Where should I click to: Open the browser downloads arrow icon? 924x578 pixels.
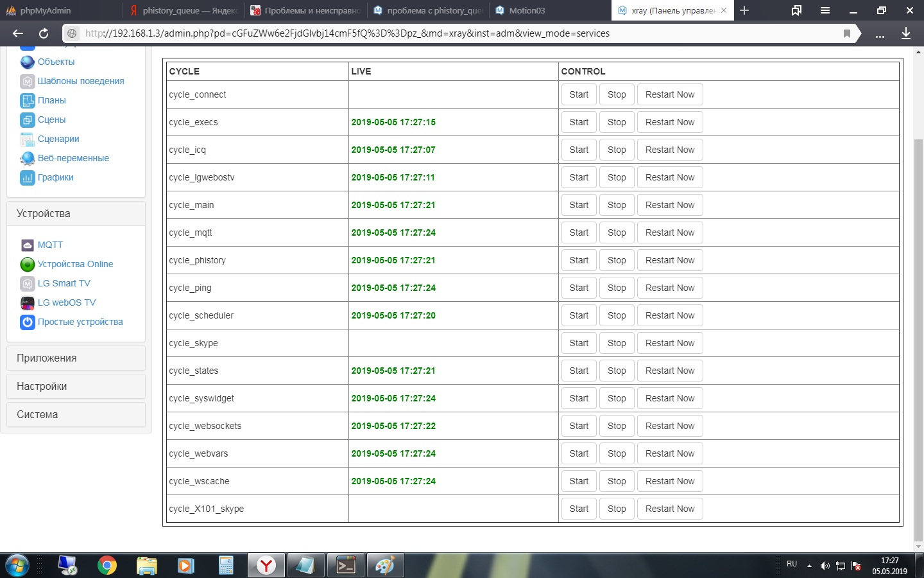906,33
